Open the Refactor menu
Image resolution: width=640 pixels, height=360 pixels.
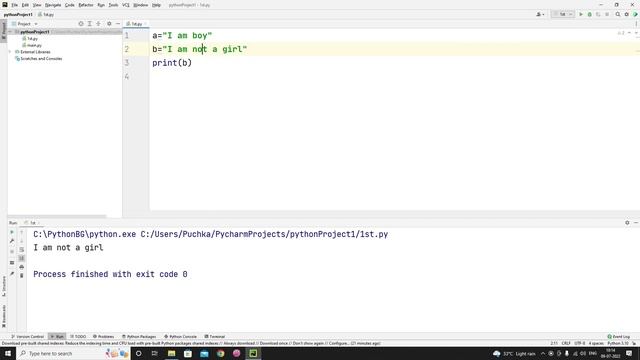[86, 5]
